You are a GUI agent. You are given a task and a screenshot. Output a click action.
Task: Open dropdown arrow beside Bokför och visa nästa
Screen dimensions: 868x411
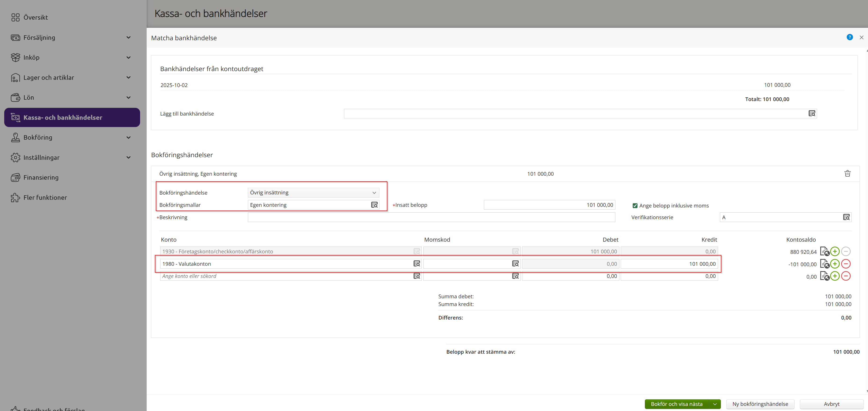click(x=715, y=404)
